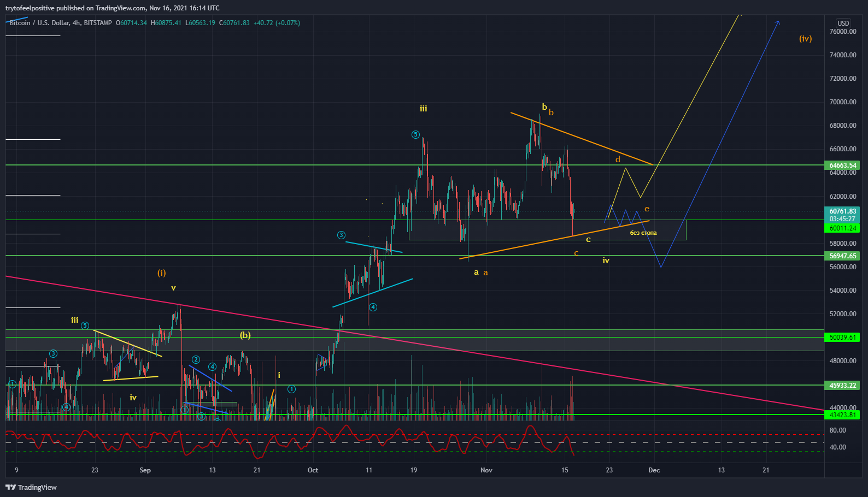Click the oscillator 40.00 scale label
The height and width of the screenshot is (497, 868).
coord(838,447)
